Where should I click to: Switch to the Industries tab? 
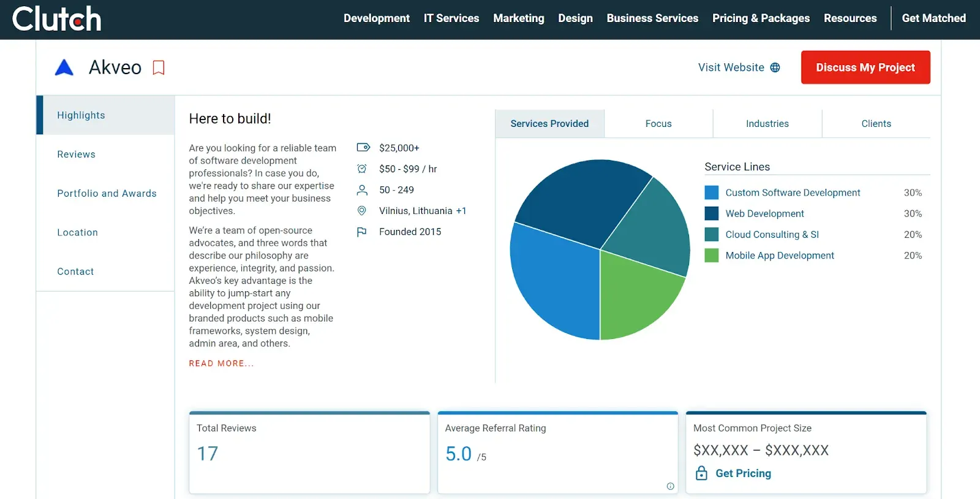pos(767,124)
